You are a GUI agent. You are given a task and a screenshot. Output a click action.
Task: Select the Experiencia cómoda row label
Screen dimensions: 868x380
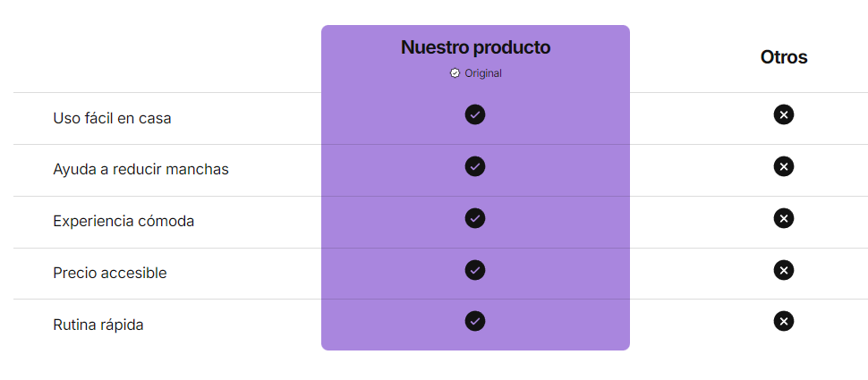tap(123, 221)
